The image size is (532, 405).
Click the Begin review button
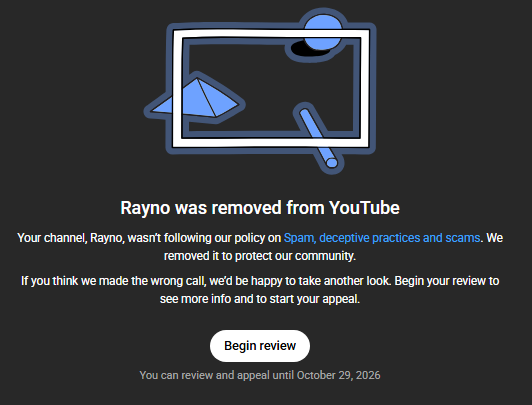[260, 346]
